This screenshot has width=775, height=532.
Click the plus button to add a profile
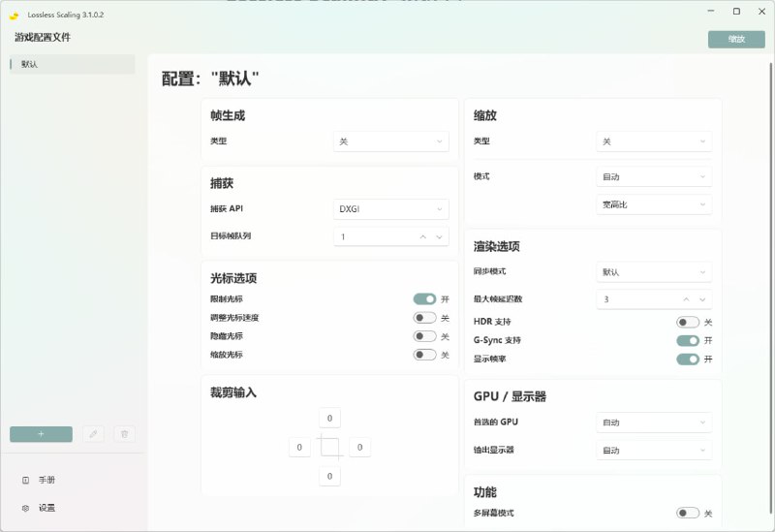tap(41, 434)
